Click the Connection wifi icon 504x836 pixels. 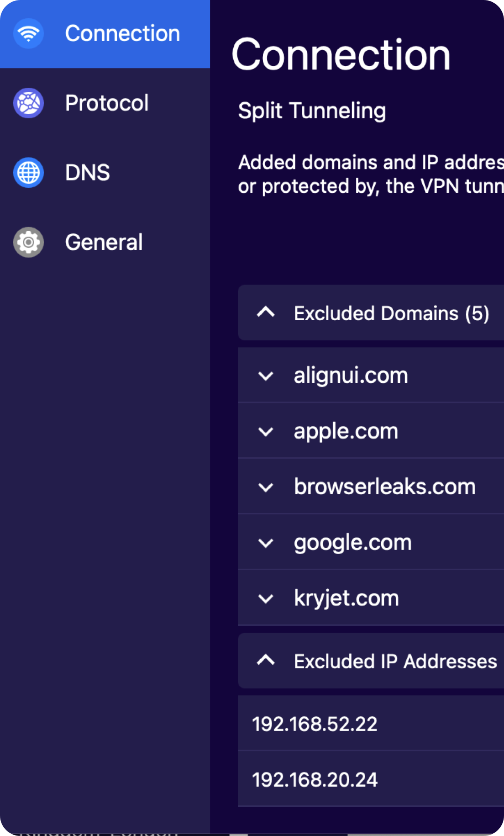(x=28, y=32)
